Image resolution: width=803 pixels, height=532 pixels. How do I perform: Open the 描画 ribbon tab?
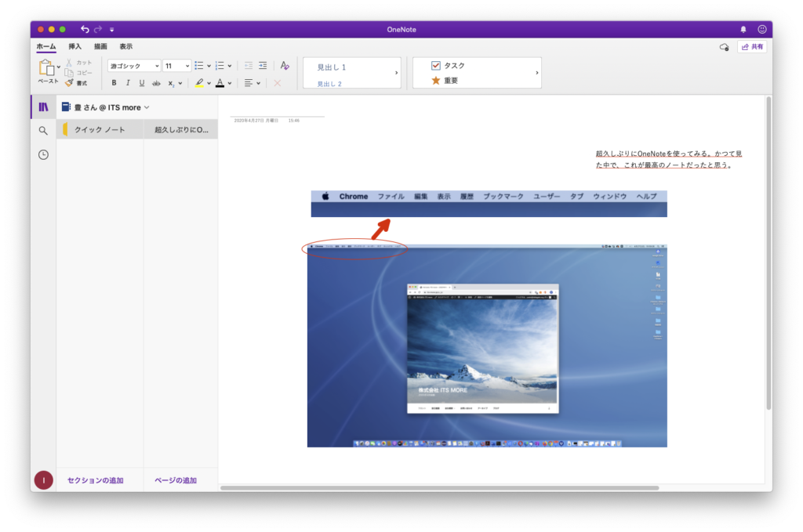click(x=100, y=46)
